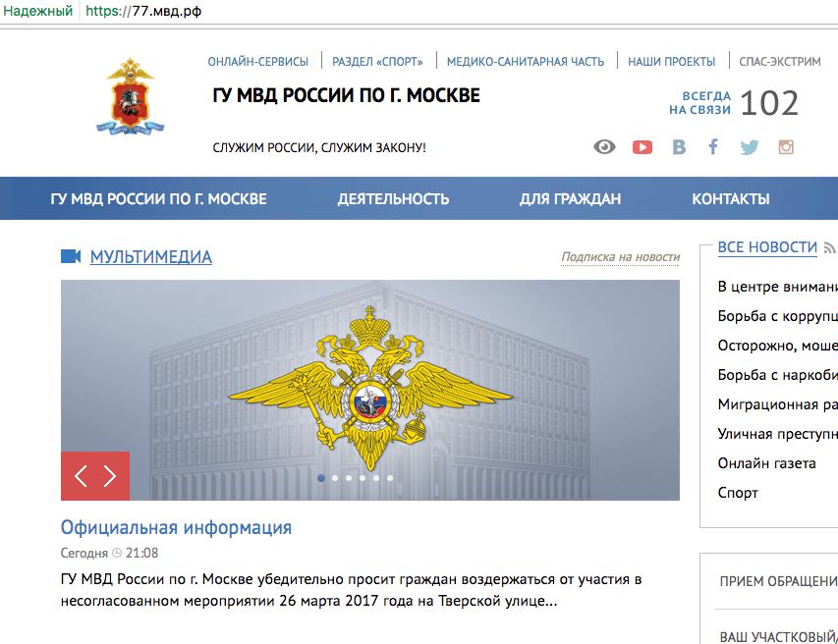This screenshot has height=644, width=838.
Task: Open the Для граждан menu item
Action: 570,198
